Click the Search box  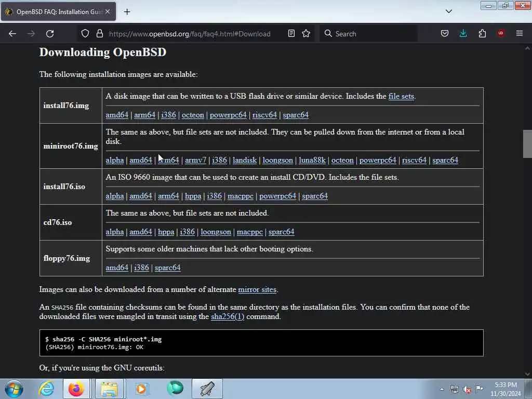(368, 34)
